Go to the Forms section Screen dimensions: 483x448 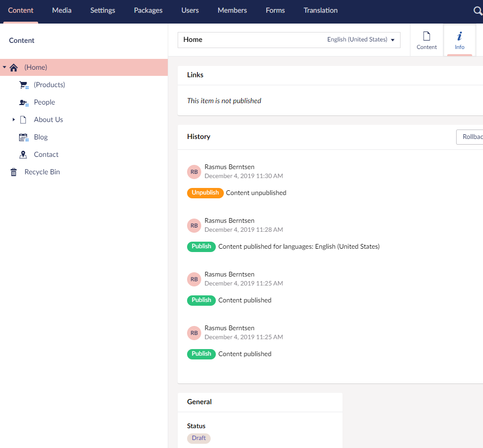click(x=275, y=10)
